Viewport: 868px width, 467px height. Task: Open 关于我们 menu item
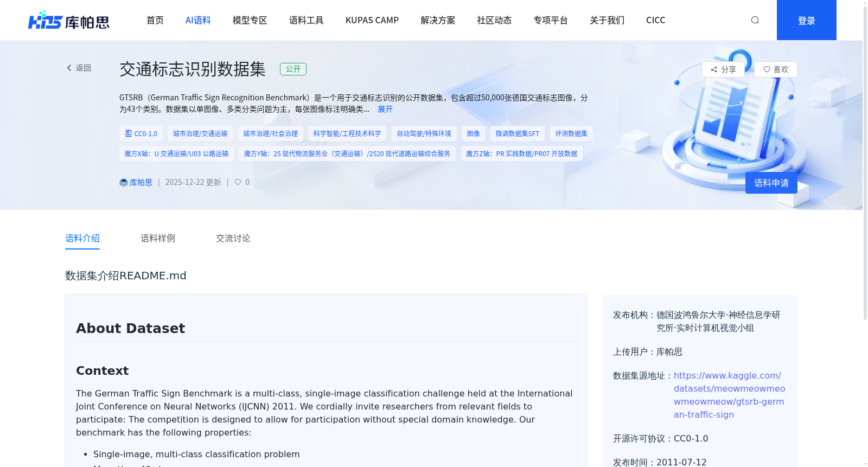[x=607, y=20]
